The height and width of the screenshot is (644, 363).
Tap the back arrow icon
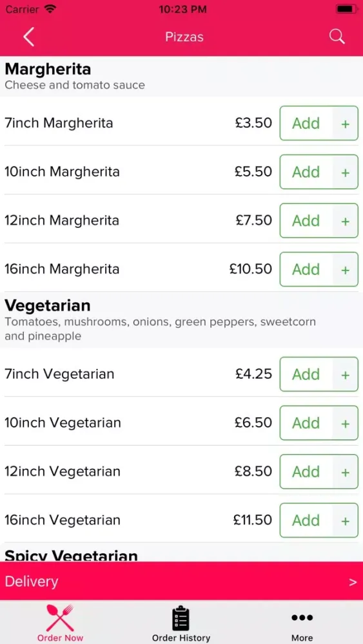tap(28, 37)
